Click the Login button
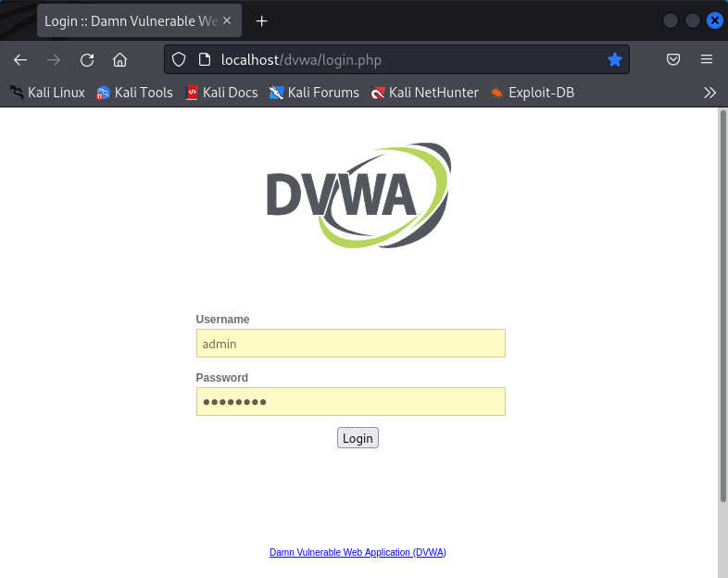Screen dimensions: 728x578 point(358,438)
